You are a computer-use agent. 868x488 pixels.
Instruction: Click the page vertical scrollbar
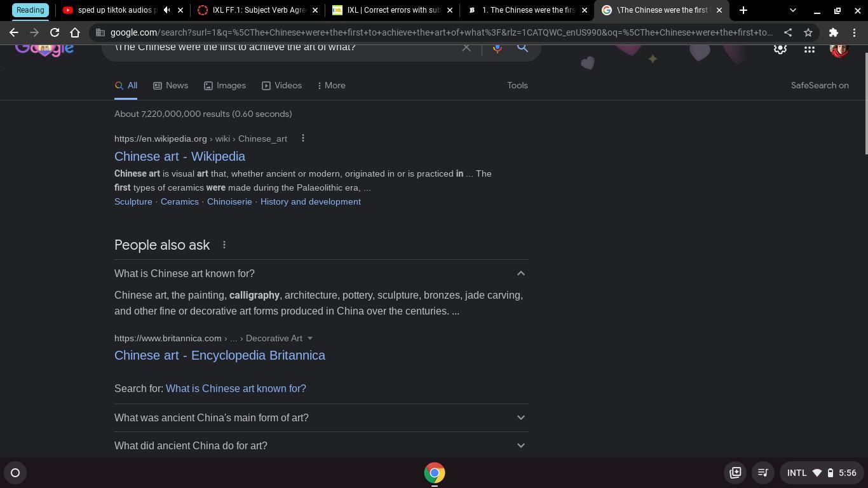pyautogui.click(x=865, y=103)
